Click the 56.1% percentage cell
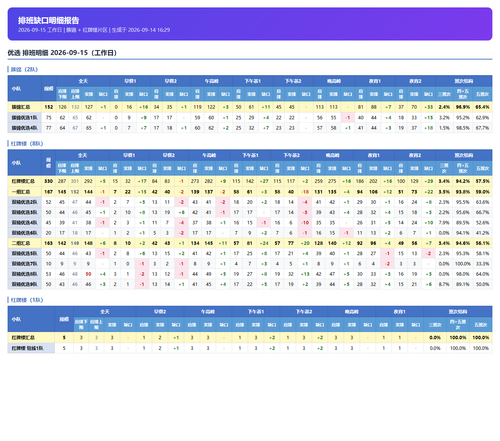This screenshot has height=441, width=500. (482, 243)
